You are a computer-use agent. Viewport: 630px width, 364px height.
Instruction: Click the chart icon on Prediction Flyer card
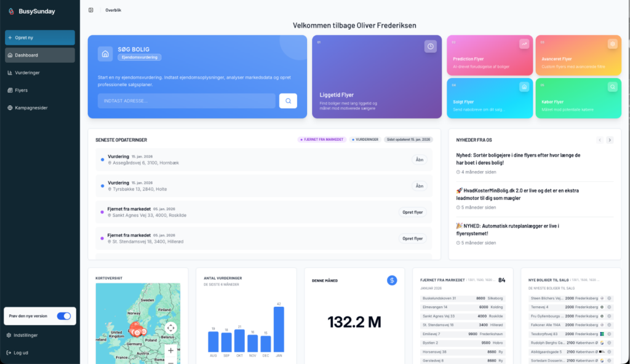tap(524, 44)
